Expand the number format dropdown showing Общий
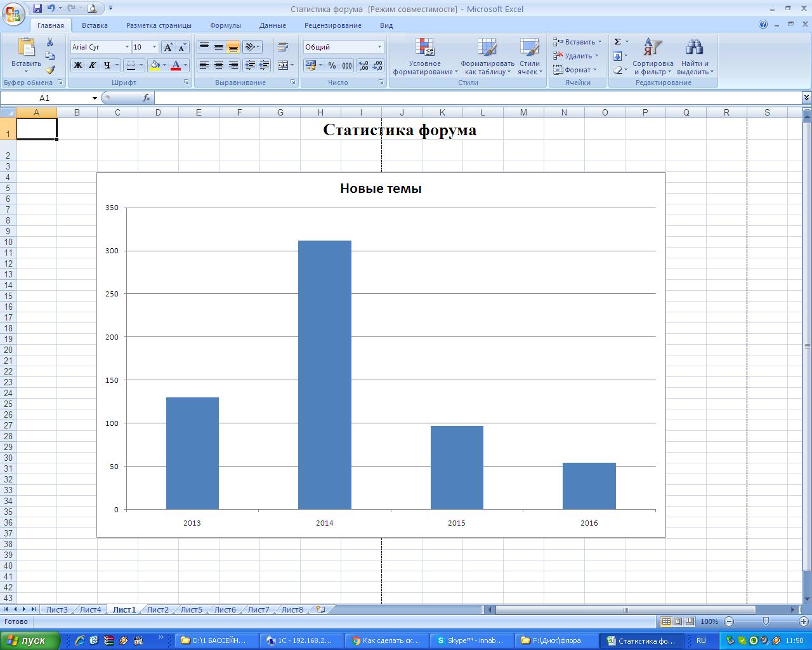This screenshot has height=650, width=812. (x=379, y=47)
